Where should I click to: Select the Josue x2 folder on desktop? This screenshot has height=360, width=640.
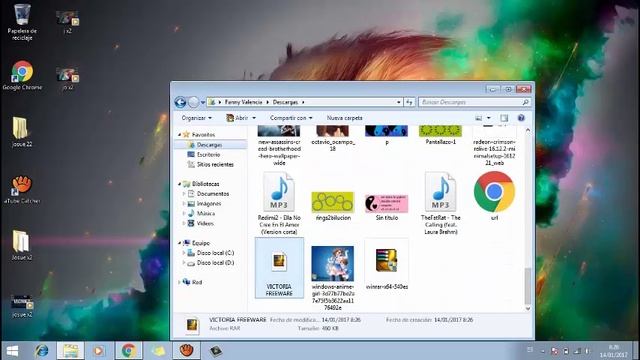22,245
